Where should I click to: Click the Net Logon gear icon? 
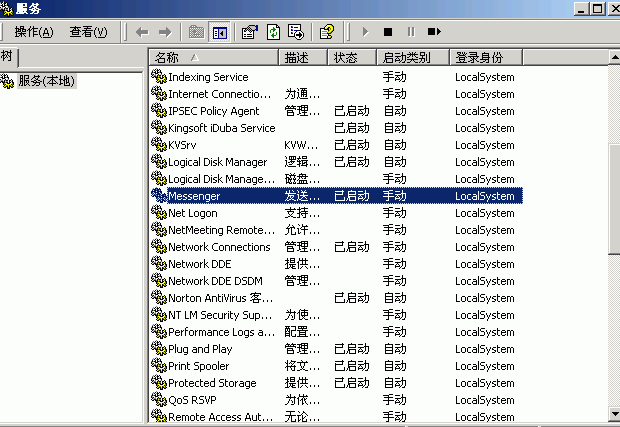159,212
